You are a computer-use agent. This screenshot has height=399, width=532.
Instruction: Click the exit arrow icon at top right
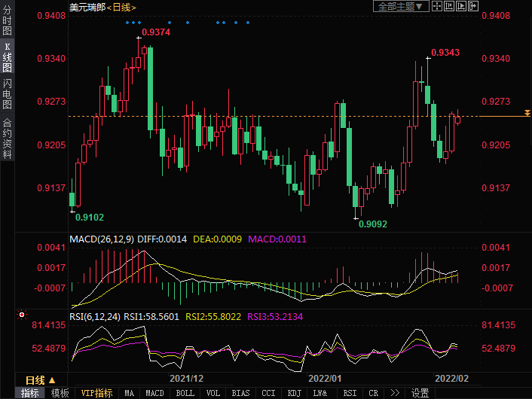pos(472,6)
